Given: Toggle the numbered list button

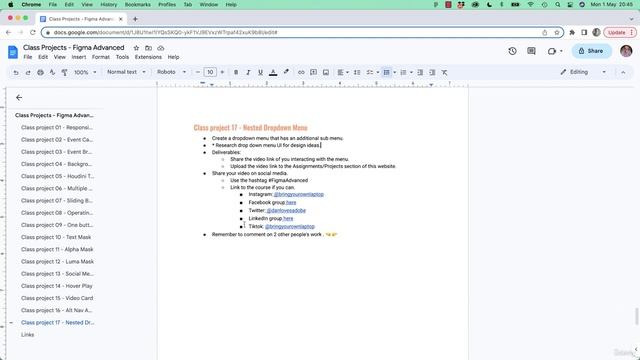Looking at the screenshot, I should click(x=403, y=72).
